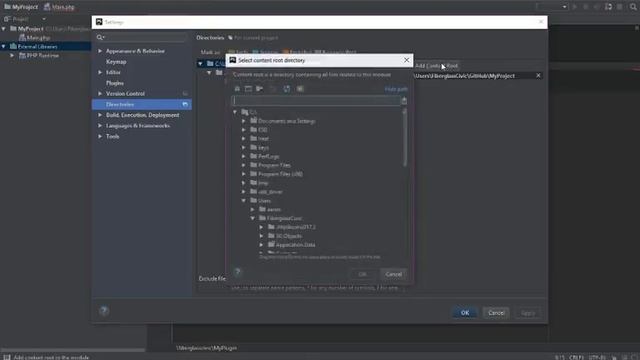Click Cancel in the Settings dialog

496,313
